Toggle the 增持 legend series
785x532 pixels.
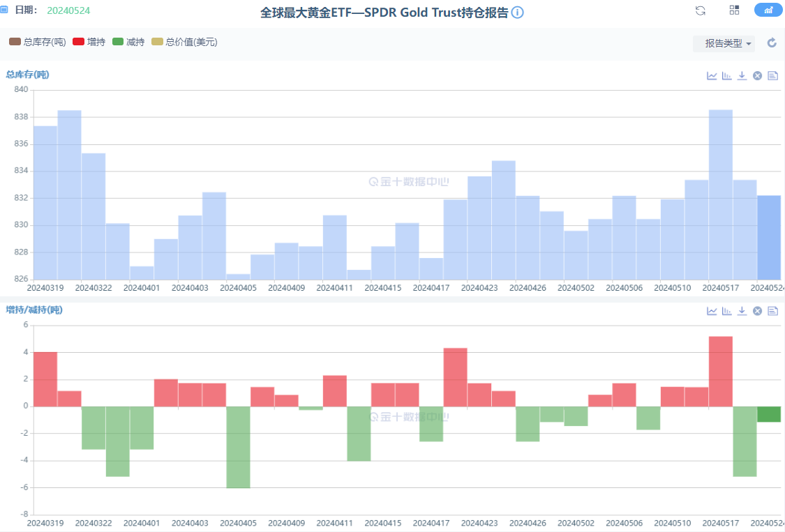pyautogui.click(x=89, y=42)
